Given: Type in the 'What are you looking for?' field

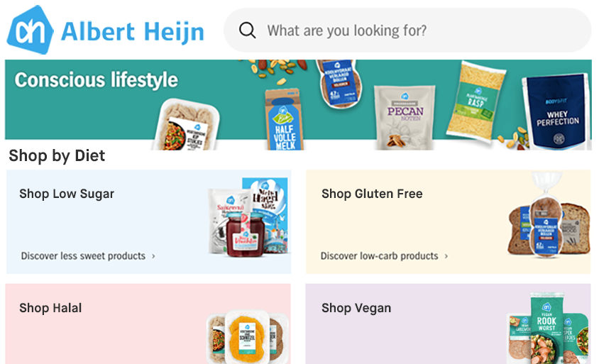Looking at the screenshot, I should 419,31.
